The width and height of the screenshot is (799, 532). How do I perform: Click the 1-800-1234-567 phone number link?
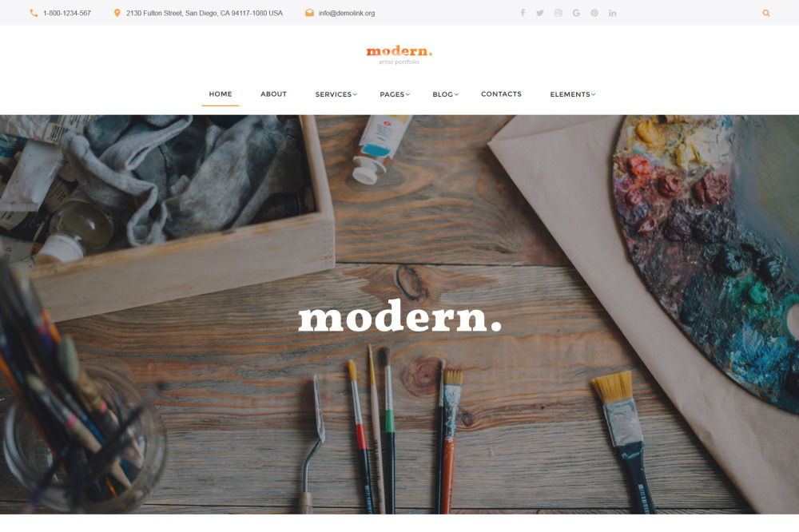67,14
